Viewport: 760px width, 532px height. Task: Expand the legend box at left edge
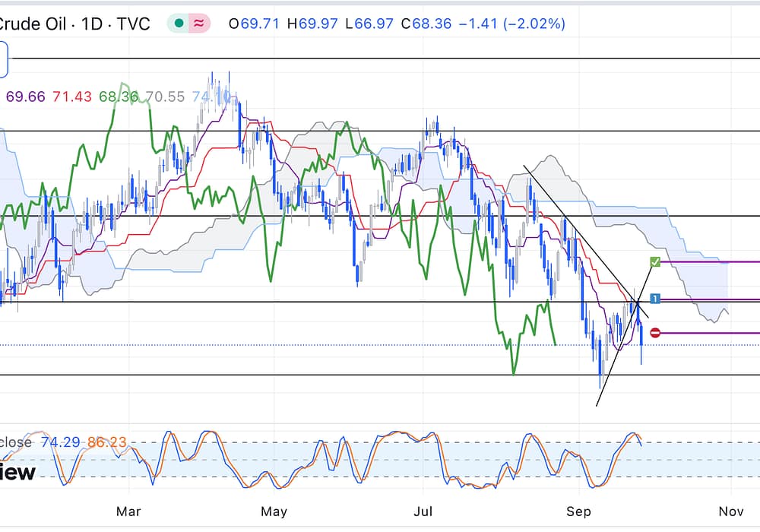(x=4, y=59)
